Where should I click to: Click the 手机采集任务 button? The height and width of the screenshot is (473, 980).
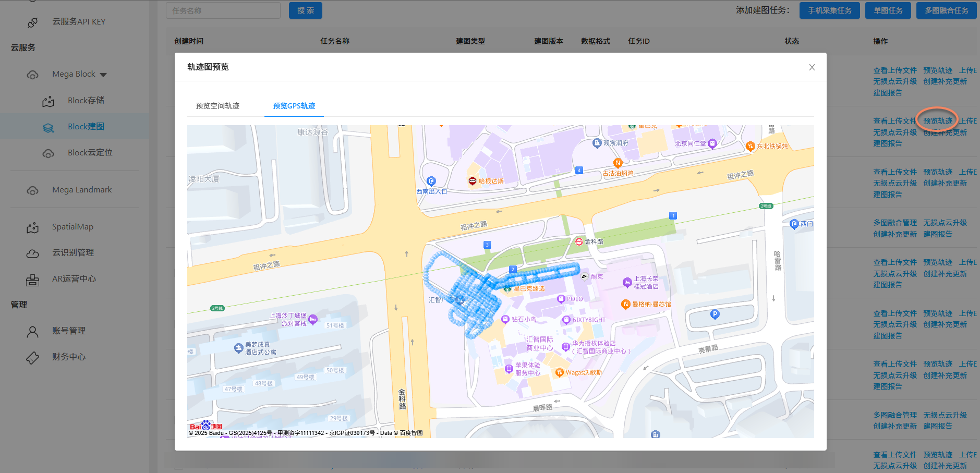coord(829,10)
